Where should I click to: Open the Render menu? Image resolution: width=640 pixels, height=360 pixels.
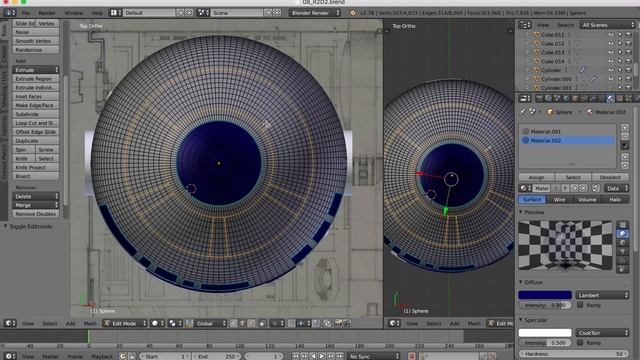point(47,13)
